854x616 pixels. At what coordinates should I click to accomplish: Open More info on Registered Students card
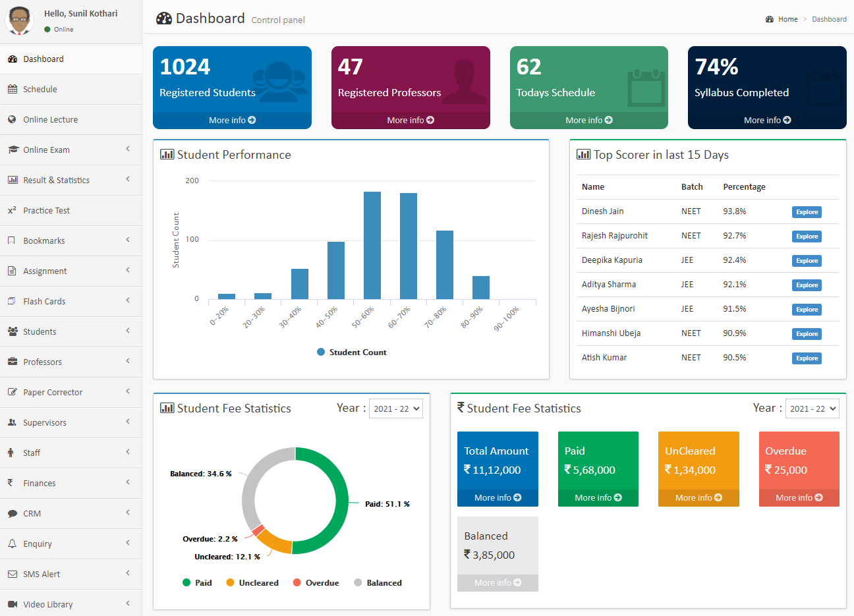pos(232,120)
